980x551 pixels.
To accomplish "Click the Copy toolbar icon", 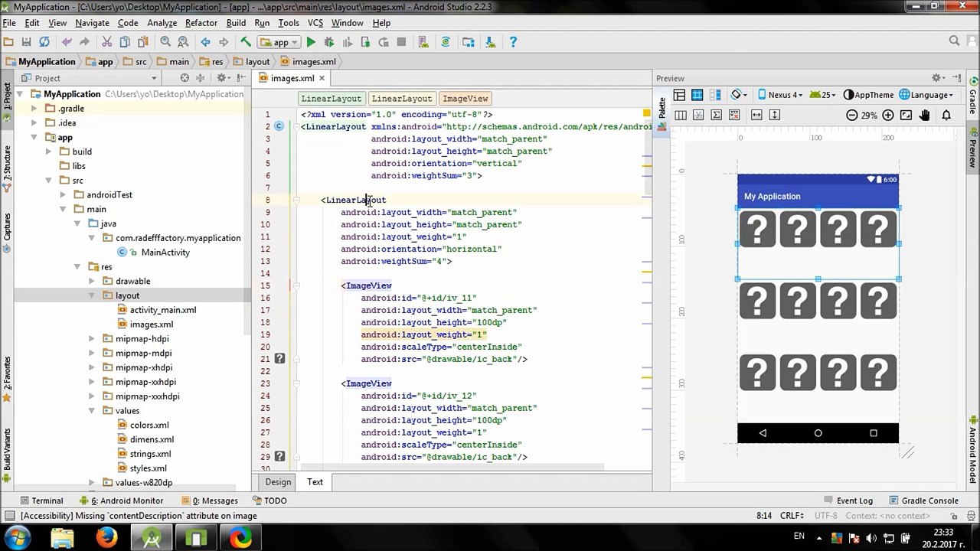I will click(125, 42).
